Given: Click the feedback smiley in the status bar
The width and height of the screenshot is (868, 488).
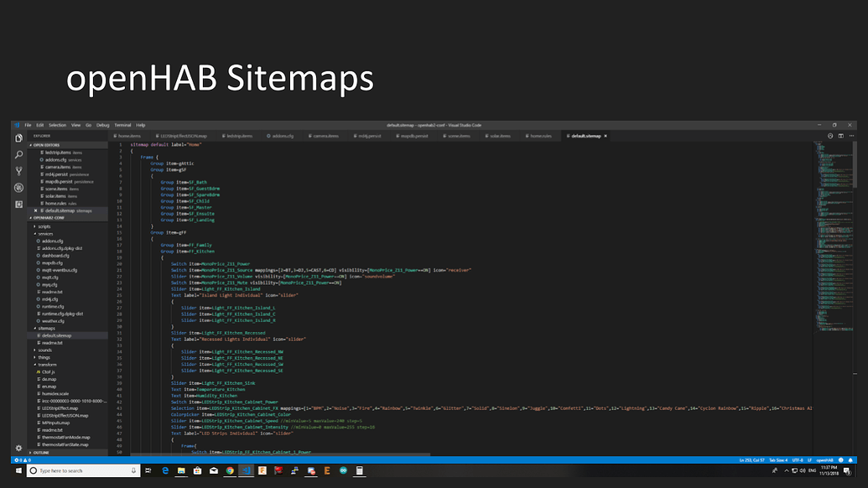Looking at the screenshot, I should 840,459.
